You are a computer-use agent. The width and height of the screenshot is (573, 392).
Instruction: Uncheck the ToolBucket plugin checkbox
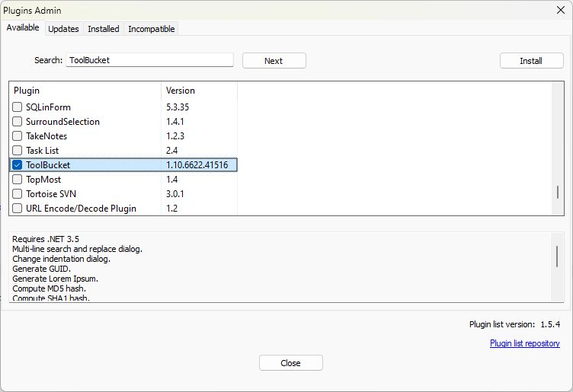click(x=18, y=165)
